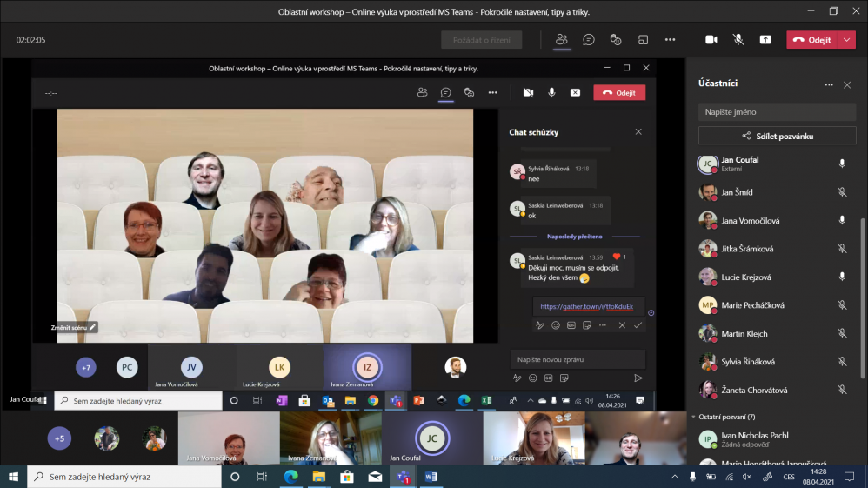Show participants in shared inner window
This screenshot has width=868, height=488.
[x=423, y=92]
